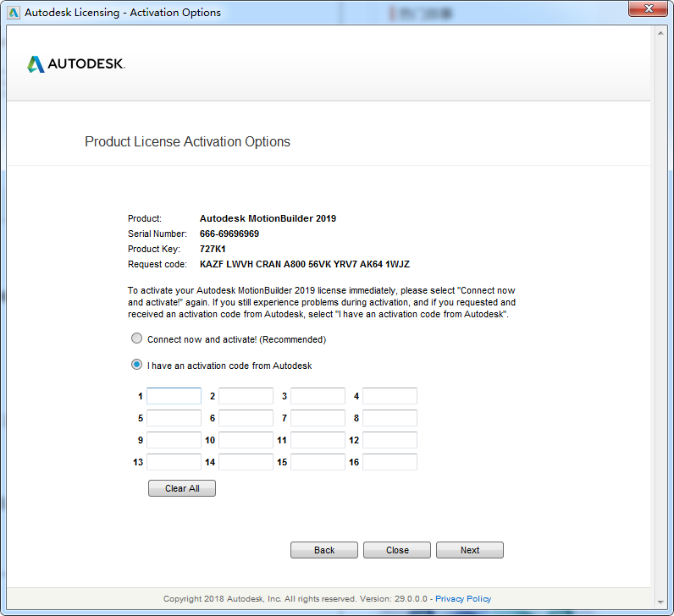Close window with red X button

click(649, 8)
